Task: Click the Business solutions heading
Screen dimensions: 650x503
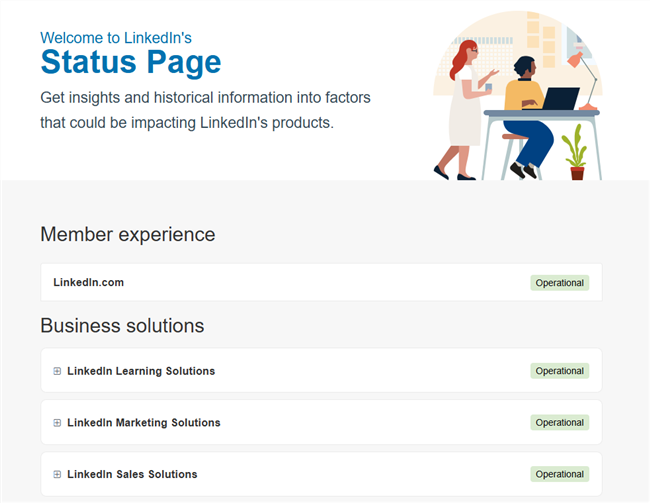Action: pos(122,326)
